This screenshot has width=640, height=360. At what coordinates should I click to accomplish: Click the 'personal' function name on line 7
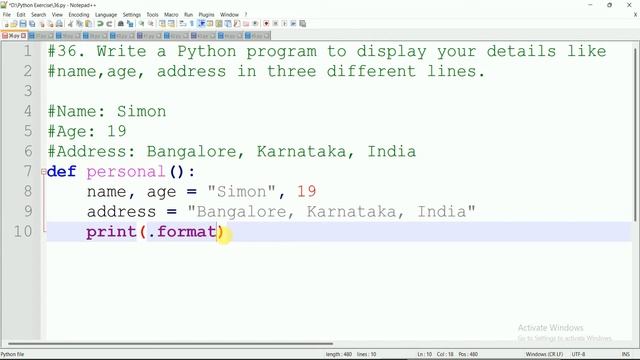126,171
